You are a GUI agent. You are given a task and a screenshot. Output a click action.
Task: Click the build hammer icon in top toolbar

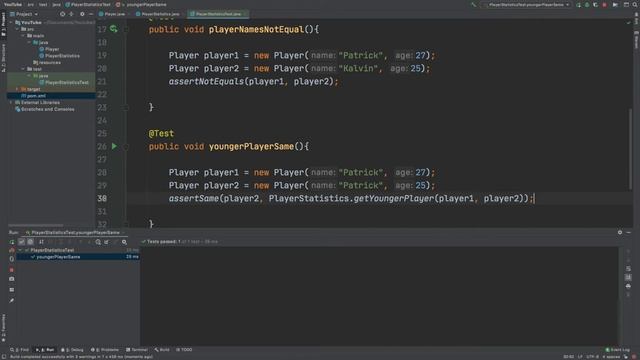tap(473, 5)
